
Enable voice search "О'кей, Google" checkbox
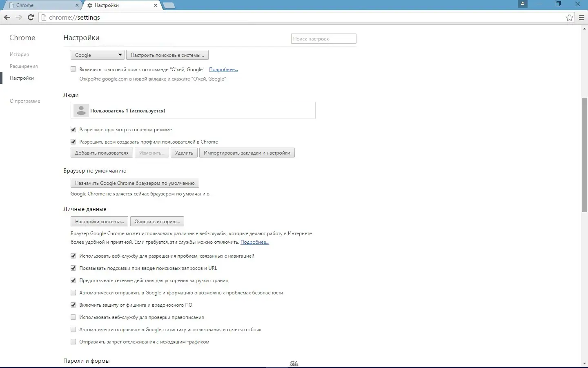[x=73, y=69]
